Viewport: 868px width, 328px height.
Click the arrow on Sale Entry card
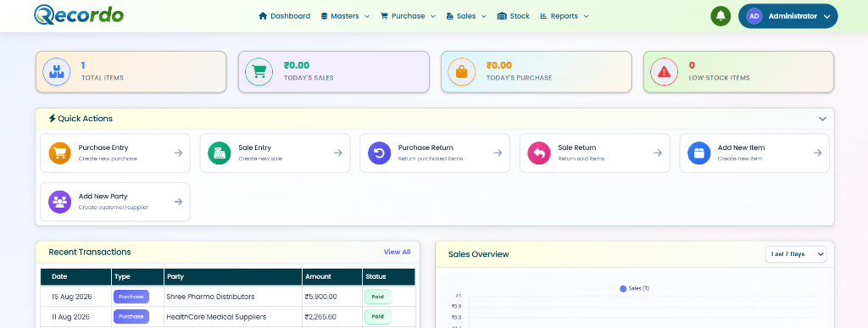tap(337, 153)
